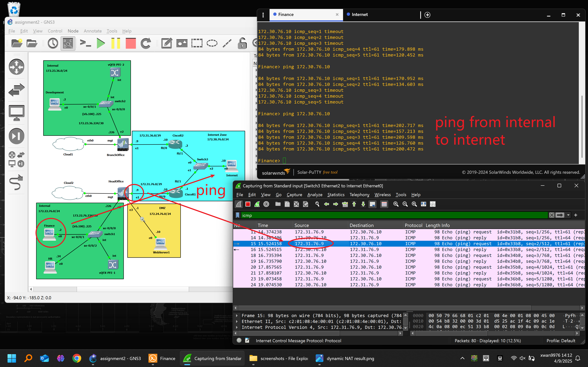Toggle auto-scroll during live capture
This screenshot has height=367, width=588.
[x=372, y=204]
